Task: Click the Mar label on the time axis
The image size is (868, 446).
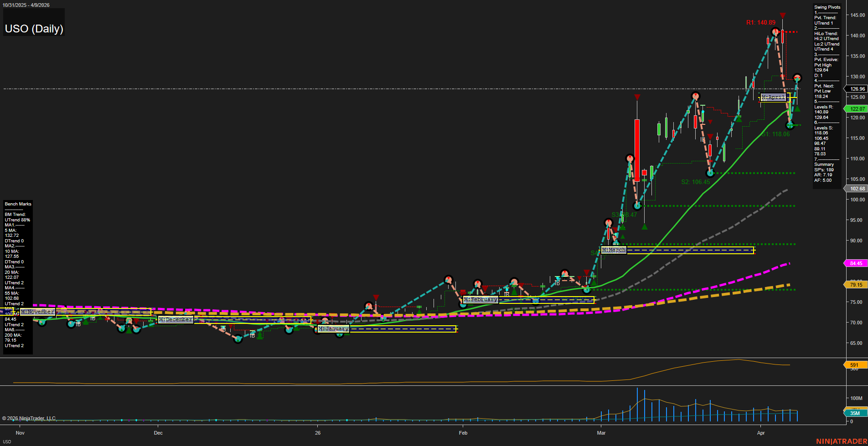Action: (x=601, y=433)
